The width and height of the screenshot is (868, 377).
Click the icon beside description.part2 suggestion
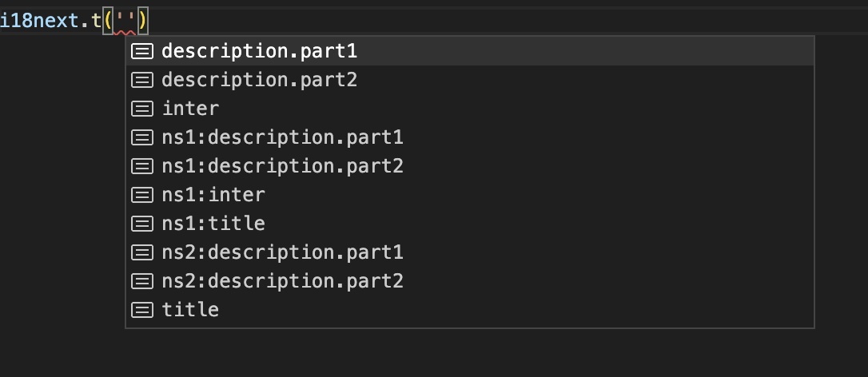pyautogui.click(x=142, y=80)
